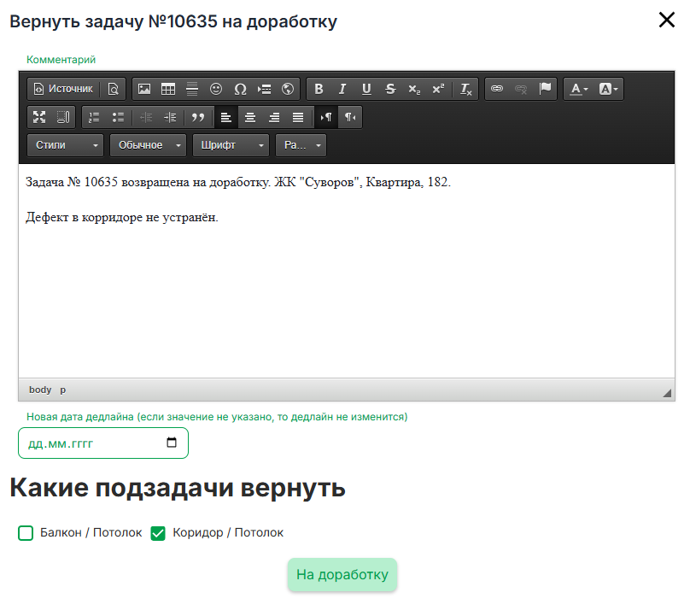The width and height of the screenshot is (690, 616).
Task: Toggle underline formatting
Action: [x=366, y=89]
